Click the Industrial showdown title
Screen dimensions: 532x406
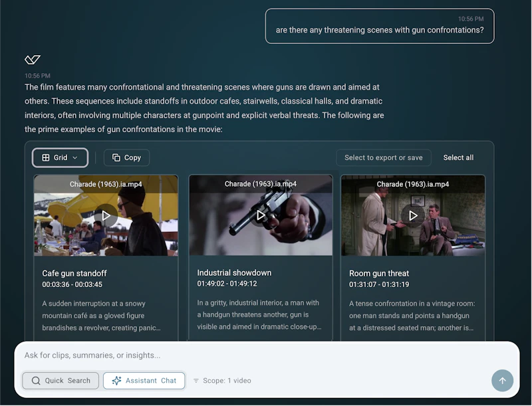click(234, 272)
